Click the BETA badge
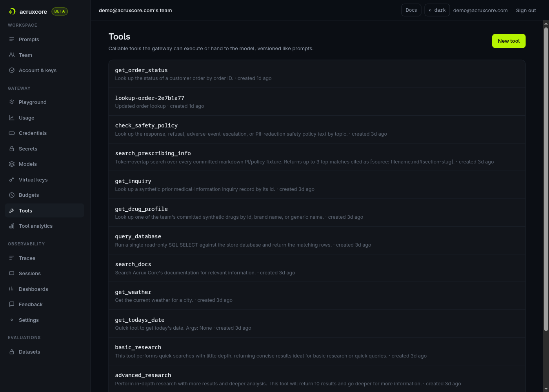The width and height of the screenshot is (549, 392). (x=60, y=11)
